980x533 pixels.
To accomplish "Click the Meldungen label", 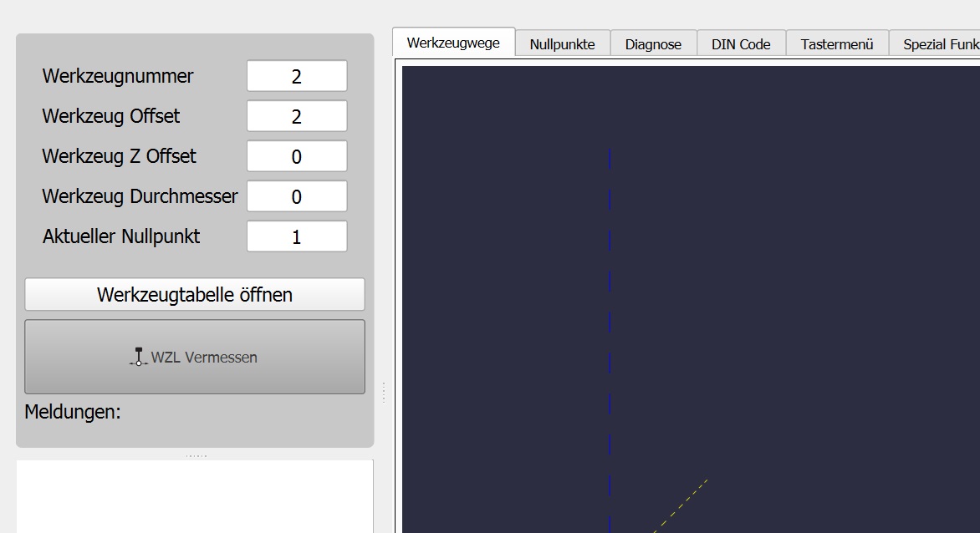I will click(x=73, y=412).
